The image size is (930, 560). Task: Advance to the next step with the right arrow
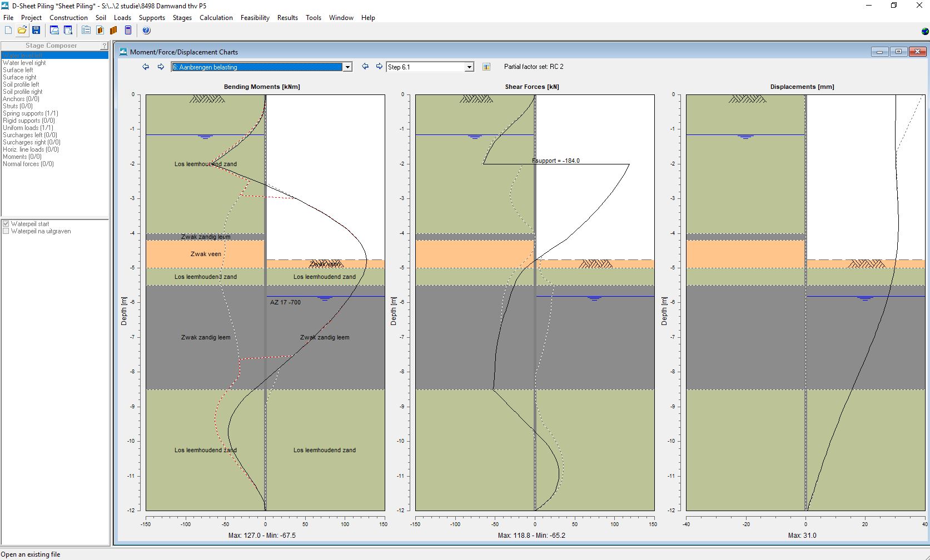click(379, 67)
